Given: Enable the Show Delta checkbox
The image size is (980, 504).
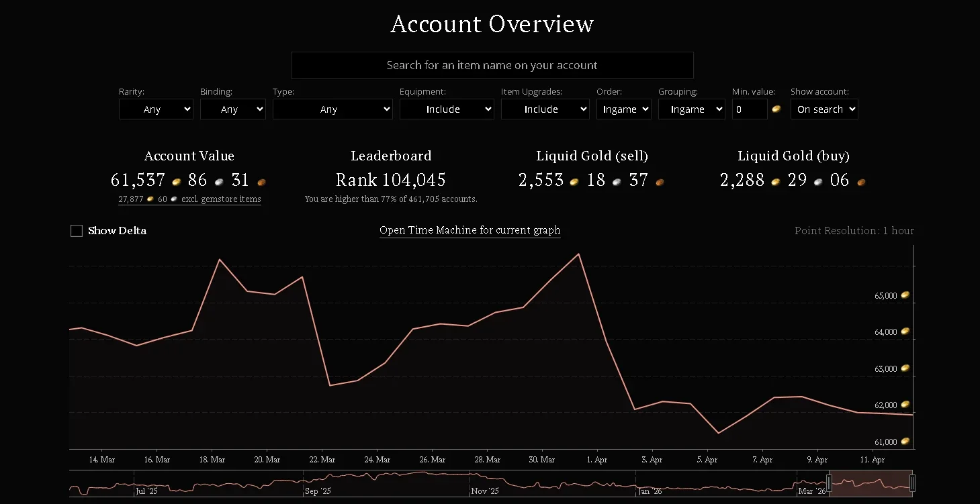Looking at the screenshot, I should [x=77, y=231].
